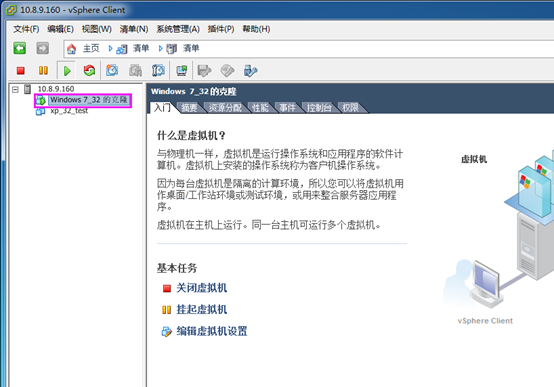Switch to the 性能 tab
The width and height of the screenshot is (554, 387).
pyautogui.click(x=261, y=107)
